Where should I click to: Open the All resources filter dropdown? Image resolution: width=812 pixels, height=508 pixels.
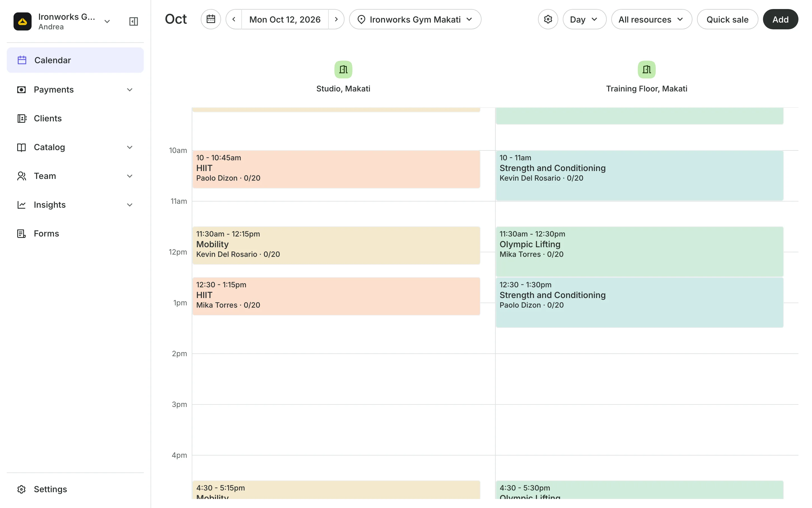coord(651,19)
